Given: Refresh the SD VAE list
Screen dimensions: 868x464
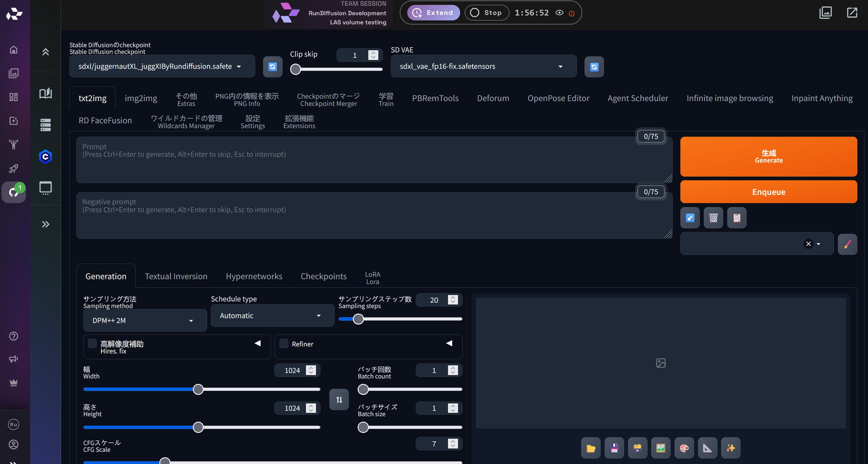Looking at the screenshot, I should [x=594, y=67].
